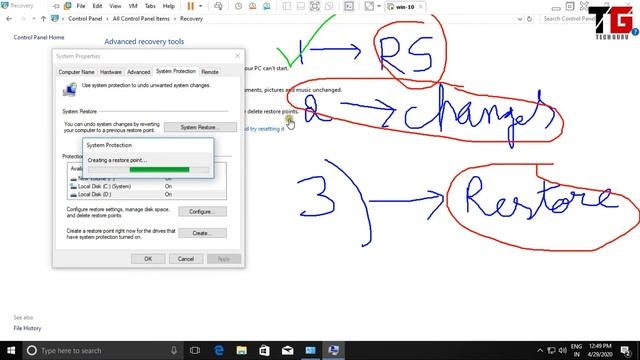Click the taskbar microphone icon
640x360 pixels.
point(174,351)
